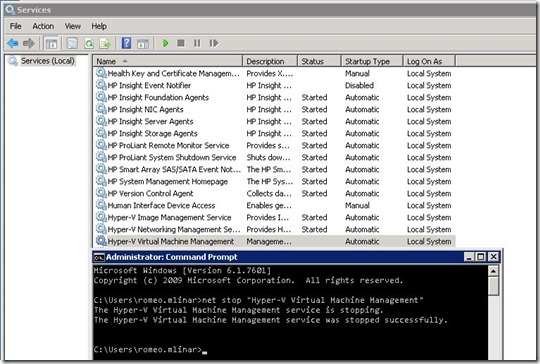540x364 pixels.
Task: Click the Pause Service toolbar button
Action: (197, 43)
